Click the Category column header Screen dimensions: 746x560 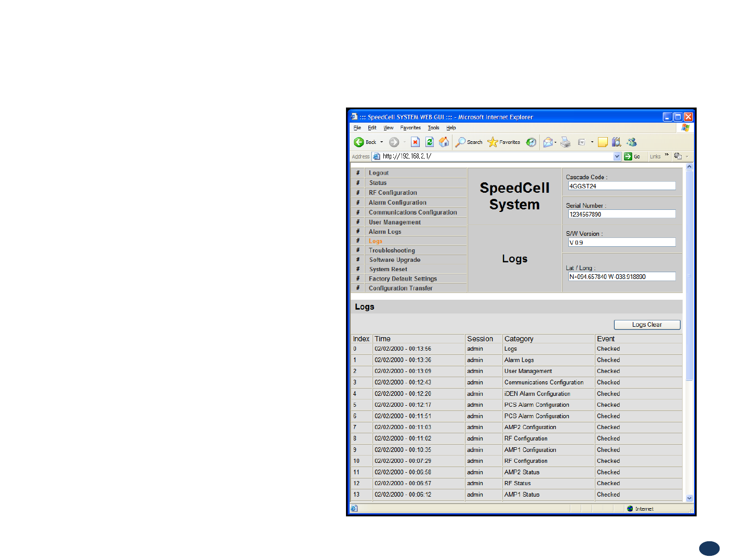[x=548, y=339]
